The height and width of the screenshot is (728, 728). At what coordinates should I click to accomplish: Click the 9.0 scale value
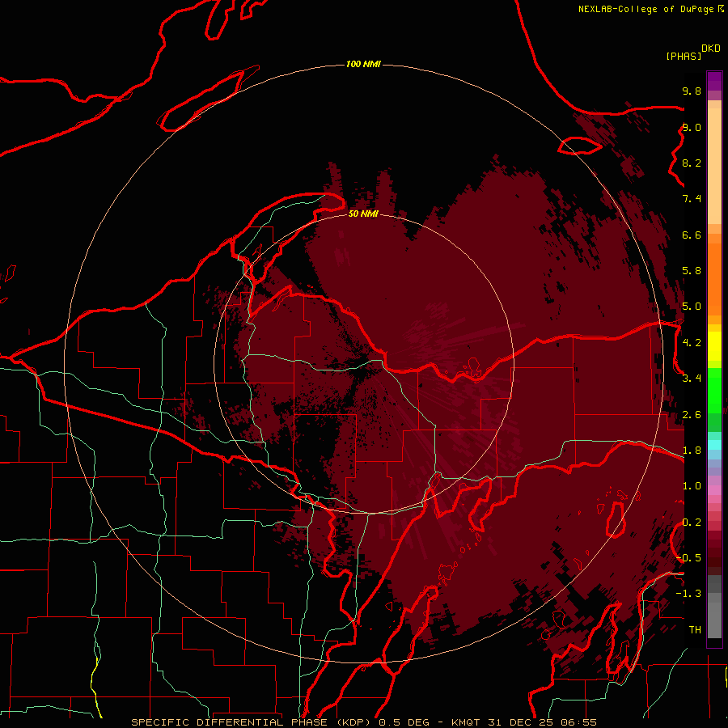[x=692, y=127]
